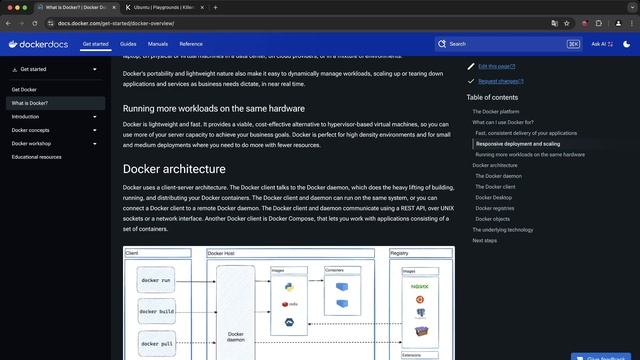The height and width of the screenshot is (360, 640).
Task: Open Chrome three-dot menu
Action: tap(632, 23)
